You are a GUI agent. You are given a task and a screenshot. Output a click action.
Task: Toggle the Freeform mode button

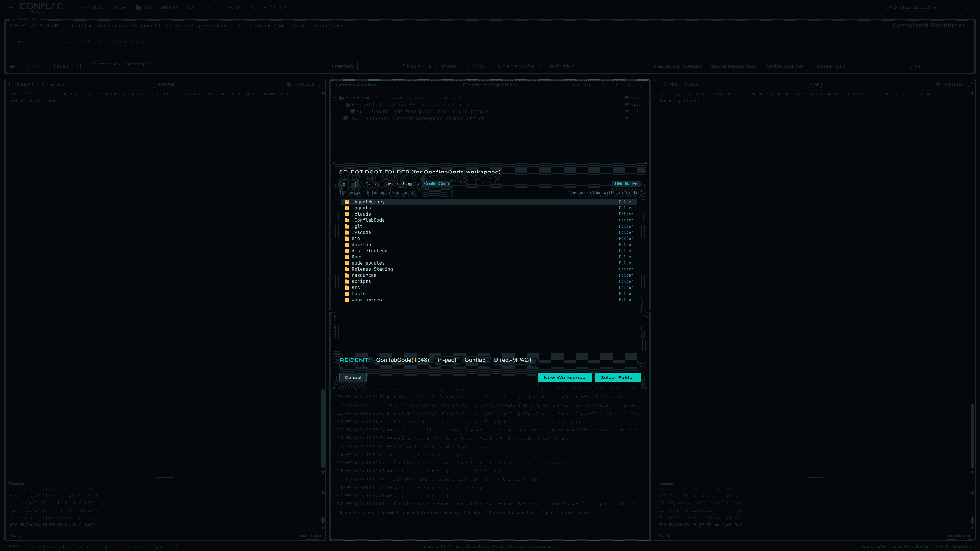pyautogui.click(x=343, y=66)
